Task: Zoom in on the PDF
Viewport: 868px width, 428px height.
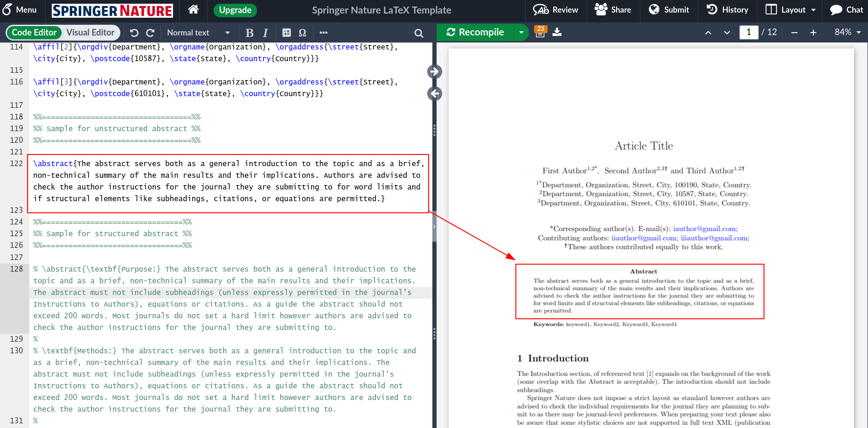Action: [813, 33]
